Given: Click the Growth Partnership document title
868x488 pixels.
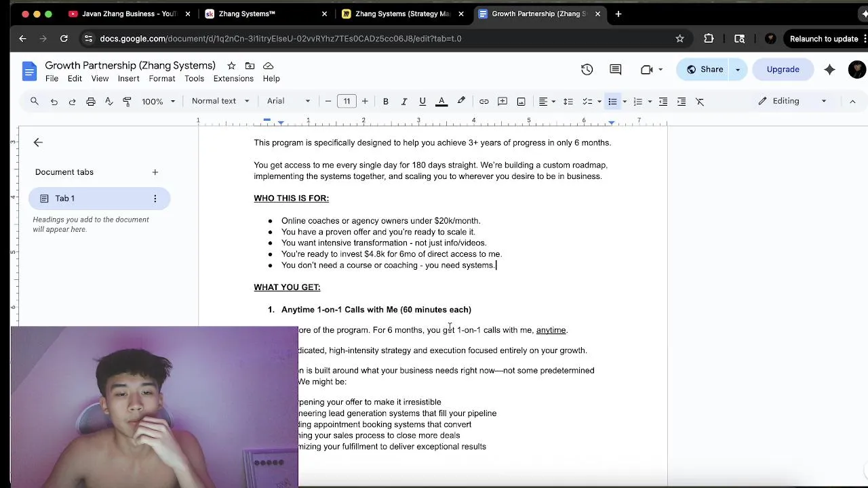Looking at the screenshot, I should [x=130, y=66].
